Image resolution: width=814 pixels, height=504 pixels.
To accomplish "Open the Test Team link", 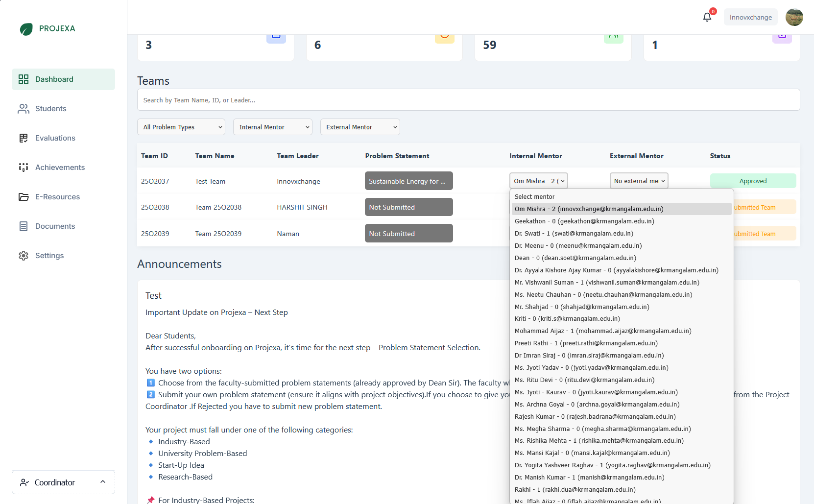I will (x=210, y=181).
